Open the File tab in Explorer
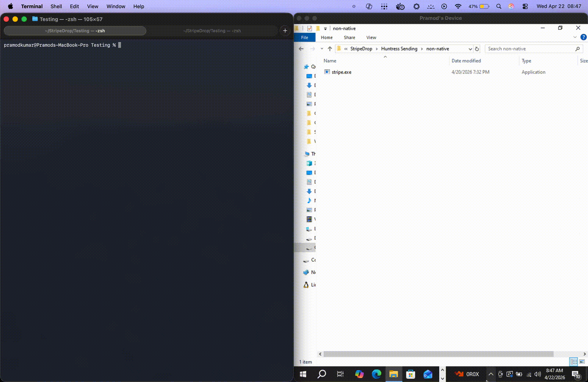Image resolution: width=588 pixels, height=382 pixels. coord(305,38)
